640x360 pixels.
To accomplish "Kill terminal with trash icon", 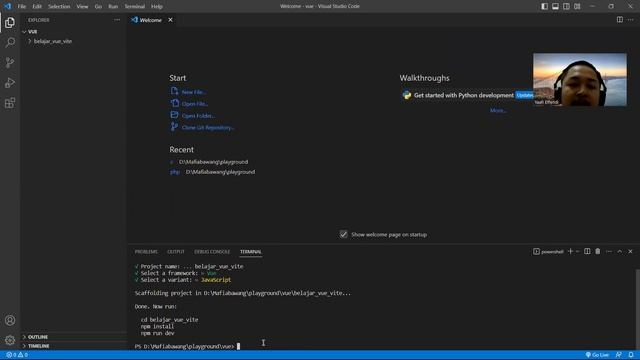I will (598, 251).
